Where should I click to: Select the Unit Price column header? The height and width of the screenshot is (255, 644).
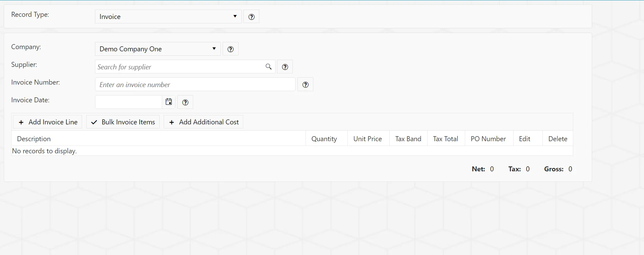click(369, 139)
